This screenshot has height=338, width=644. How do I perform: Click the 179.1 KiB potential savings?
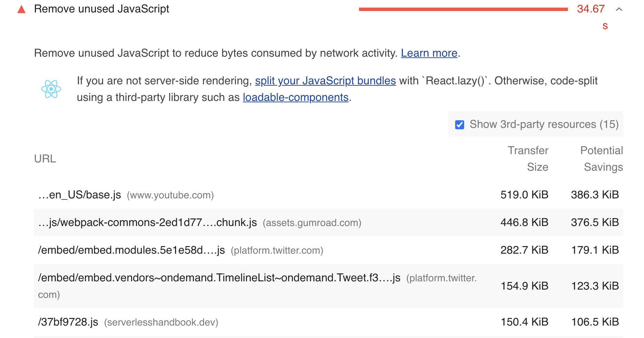point(595,250)
